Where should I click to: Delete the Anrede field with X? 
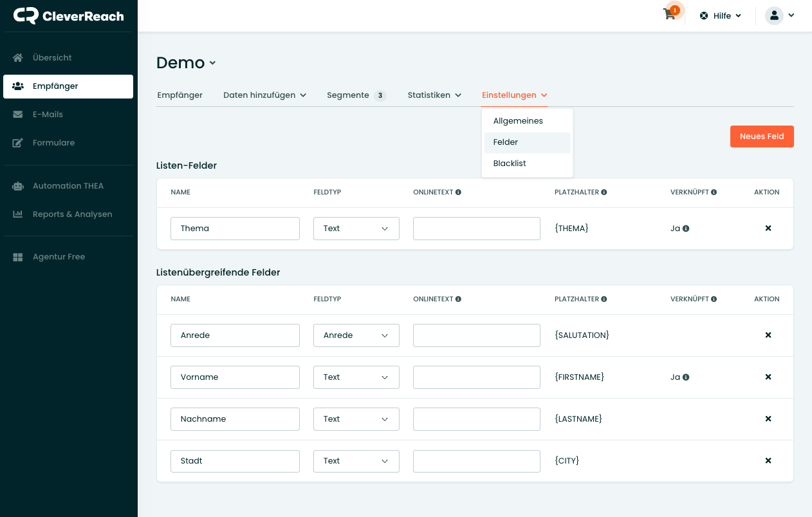click(768, 335)
